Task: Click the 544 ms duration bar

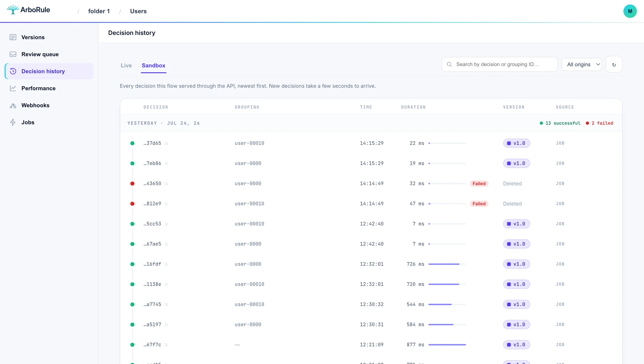Action: point(447,304)
